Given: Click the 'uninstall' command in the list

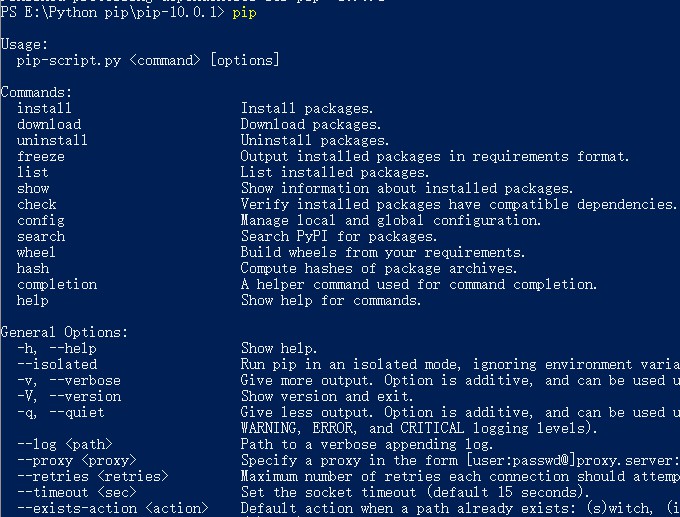Looking at the screenshot, I should click(x=52, y=140).
